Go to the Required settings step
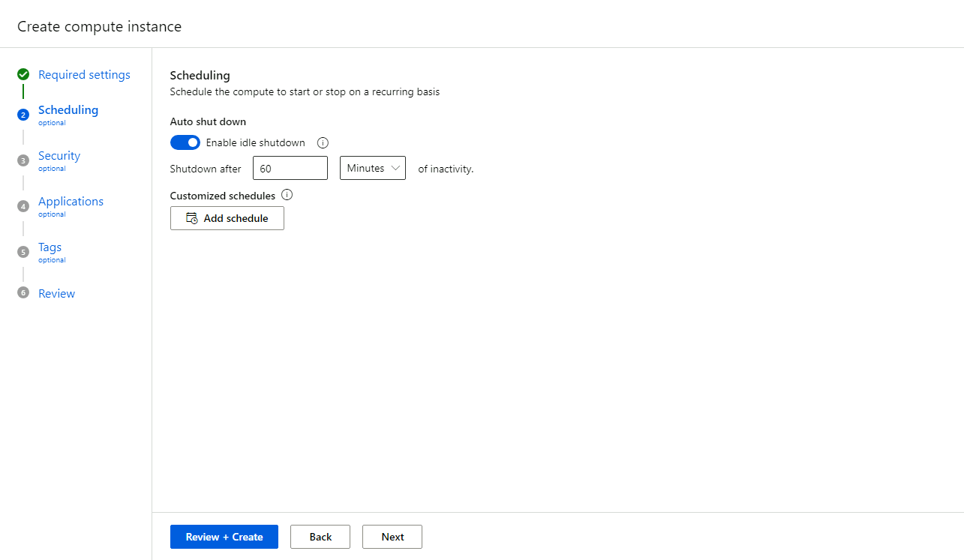 (84, 75)
